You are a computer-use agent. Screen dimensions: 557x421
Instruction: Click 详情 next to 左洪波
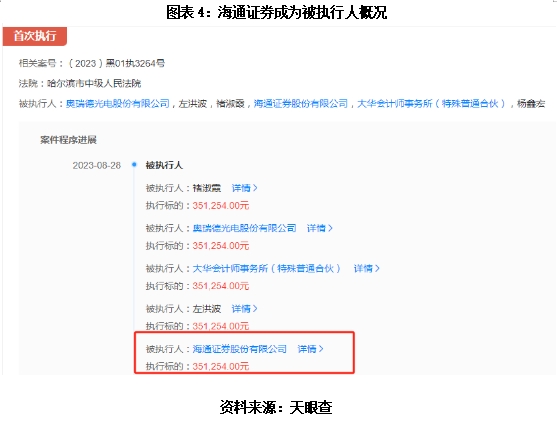[x=244, y=309]
